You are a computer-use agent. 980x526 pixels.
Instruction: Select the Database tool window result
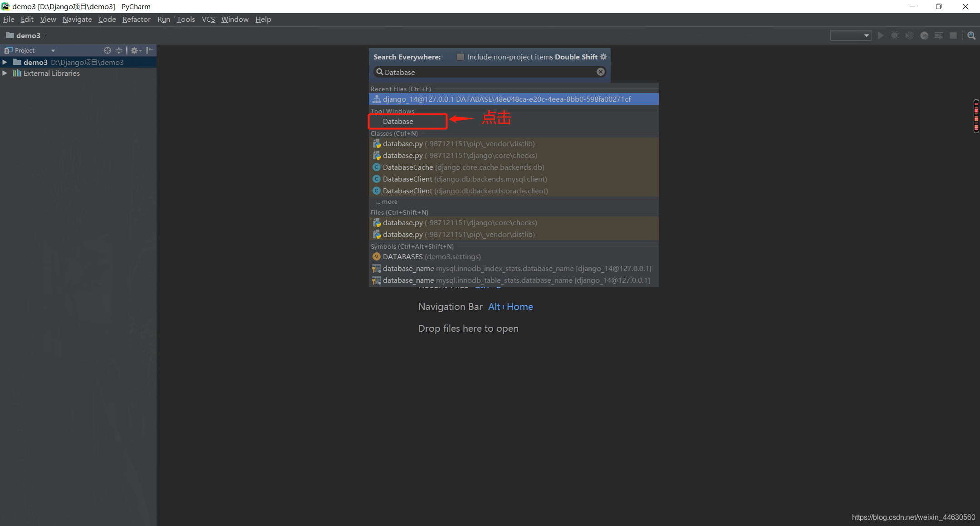514,121
